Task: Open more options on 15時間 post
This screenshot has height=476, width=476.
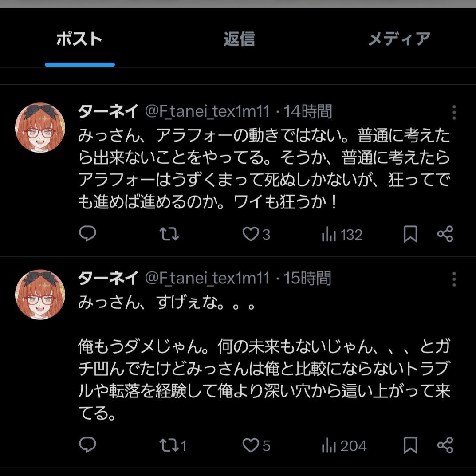Action: [x=454, y=279]
